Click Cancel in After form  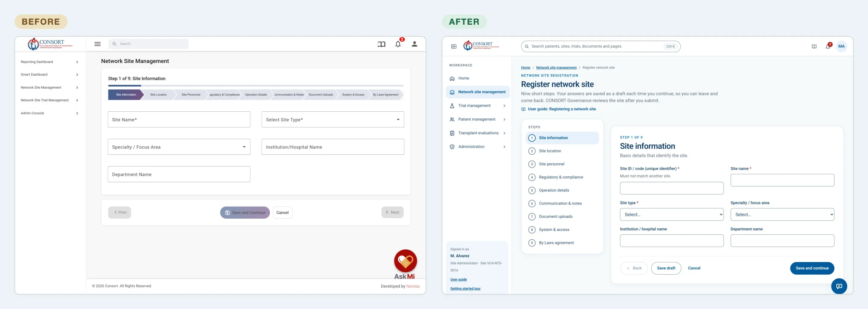(x=694, y=268)
